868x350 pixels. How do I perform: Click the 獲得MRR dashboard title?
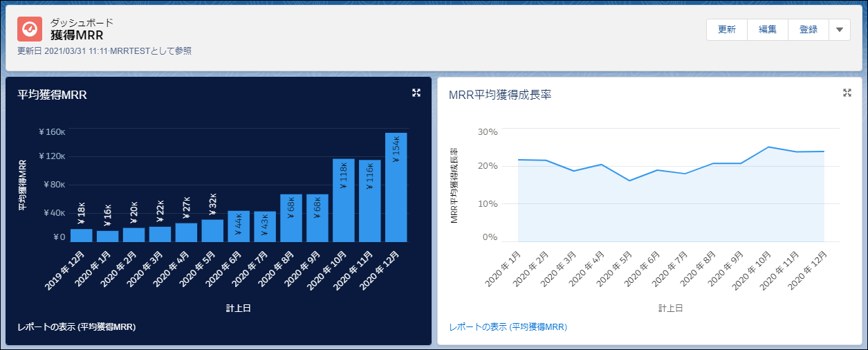pyautogui.click(x=77, y=35)
